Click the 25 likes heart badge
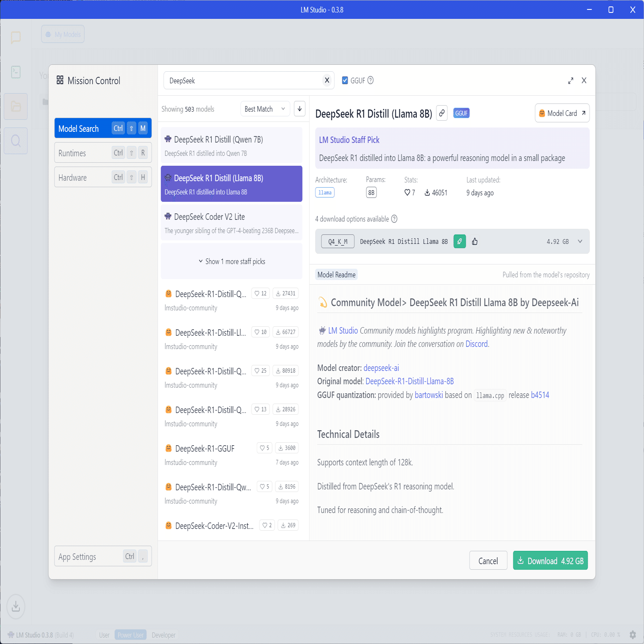The width and height of the screenshot is (644, 644). point(260,371)
